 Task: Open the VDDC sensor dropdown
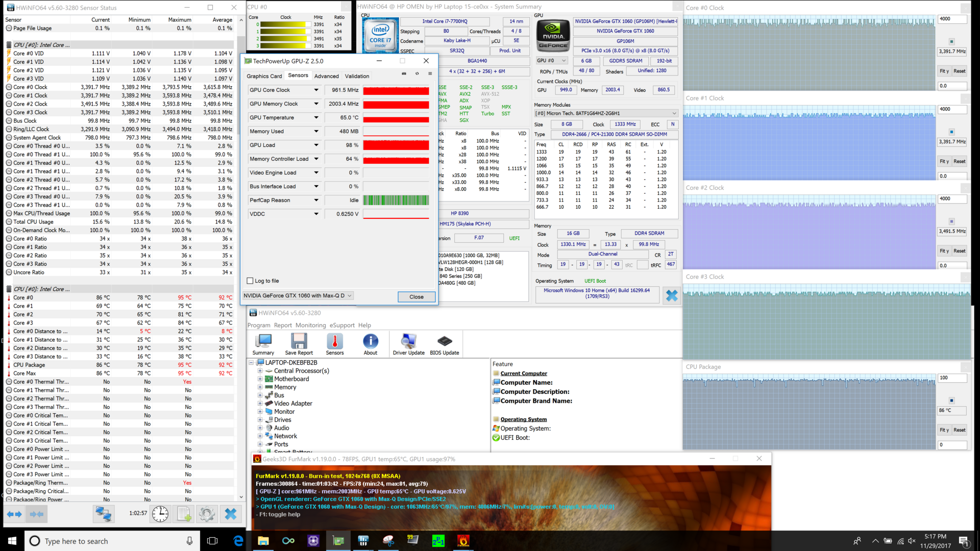(316, 214)
